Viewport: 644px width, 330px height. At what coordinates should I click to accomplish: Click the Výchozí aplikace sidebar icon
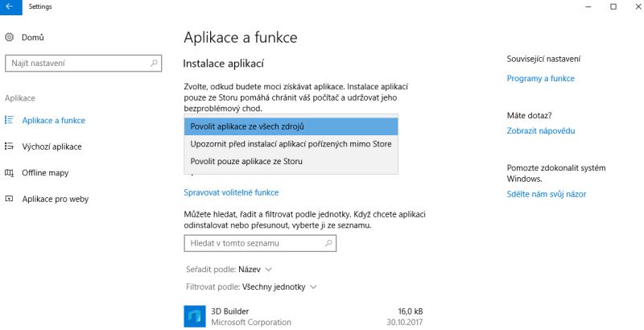tap(10, 146)
